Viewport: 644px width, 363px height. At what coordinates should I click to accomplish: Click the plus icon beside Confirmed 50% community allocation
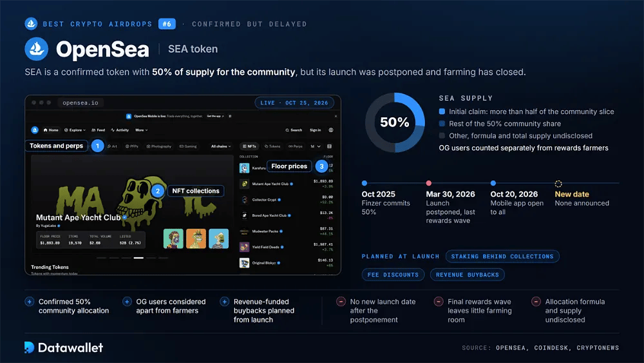pos(29,302)
